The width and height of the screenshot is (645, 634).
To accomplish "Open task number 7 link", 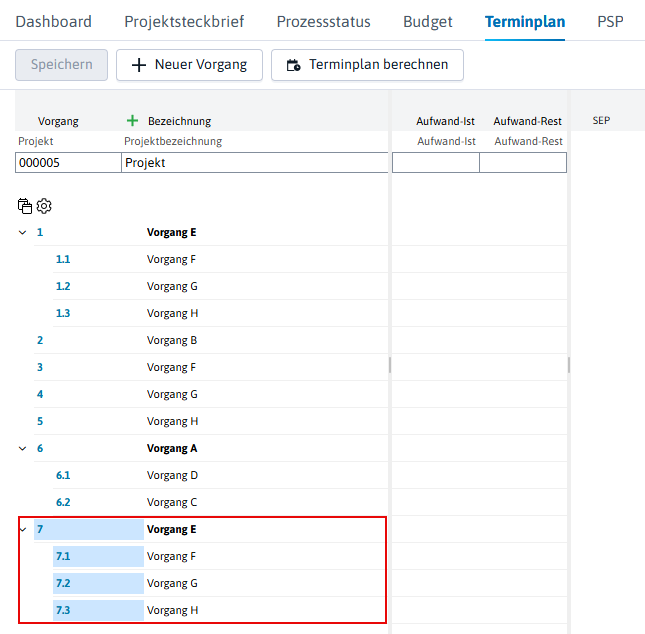I will tap(40, 529).
